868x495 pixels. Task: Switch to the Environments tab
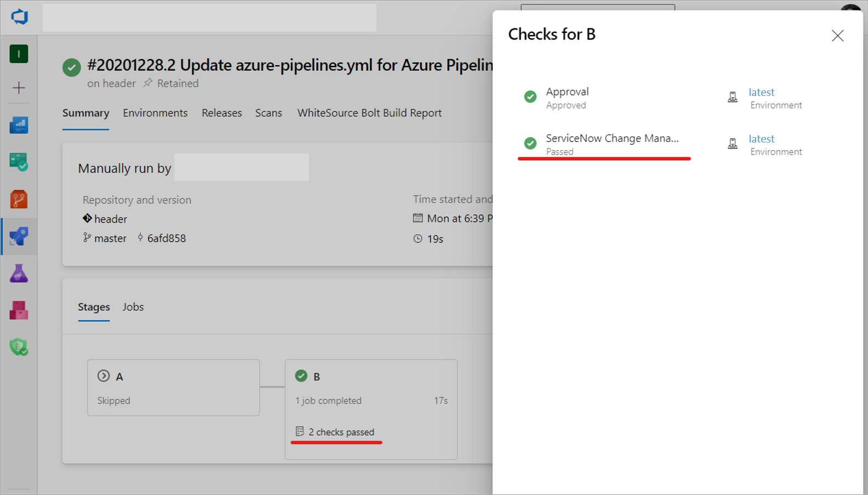click(x=155, y=113)
